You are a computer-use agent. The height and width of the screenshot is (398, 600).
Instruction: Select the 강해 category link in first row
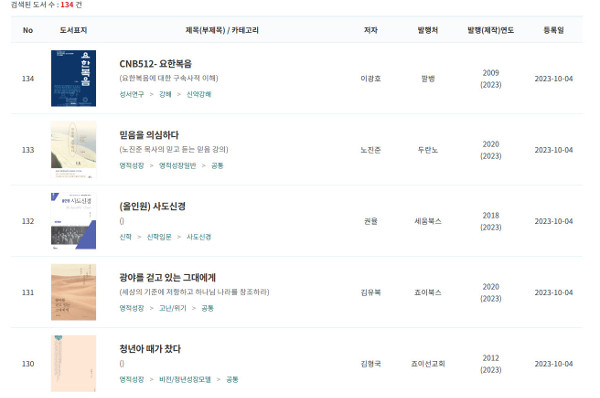[x=165, y=94]
